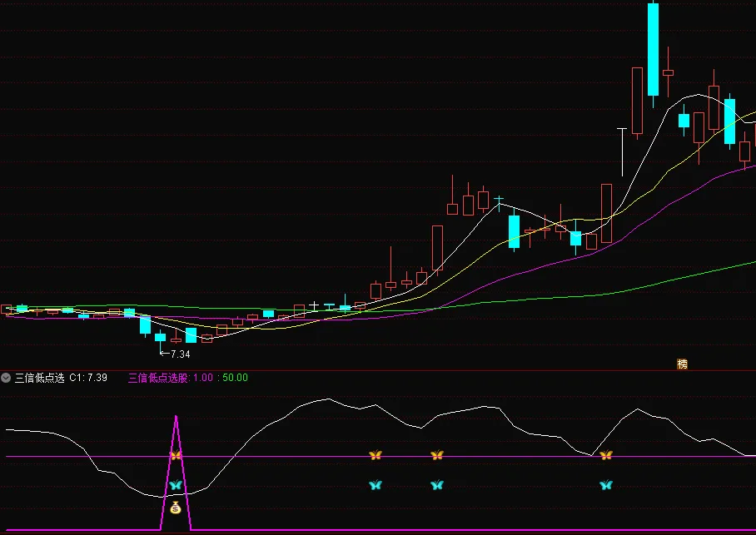Click the magenta 三信低点选股: 1.00 label

[x=170, y=378]
